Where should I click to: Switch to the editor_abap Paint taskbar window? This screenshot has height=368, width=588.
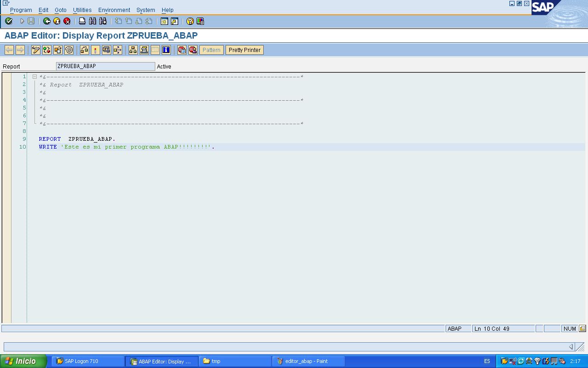click(307, 361)
